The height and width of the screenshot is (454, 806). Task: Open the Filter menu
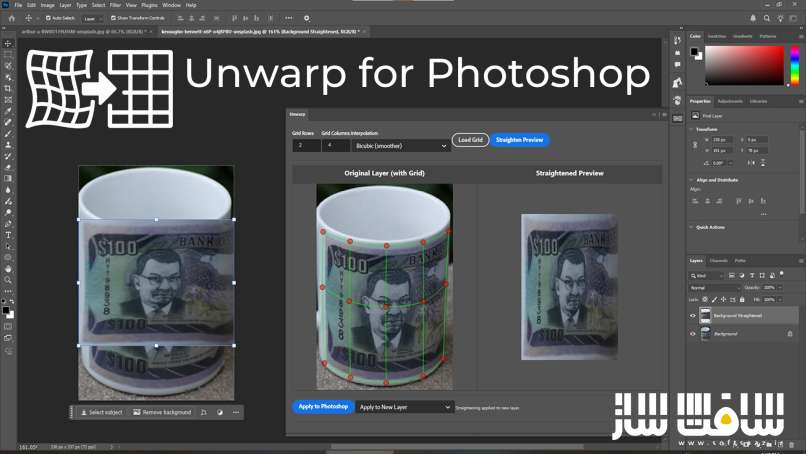click(x=115, y=5)
